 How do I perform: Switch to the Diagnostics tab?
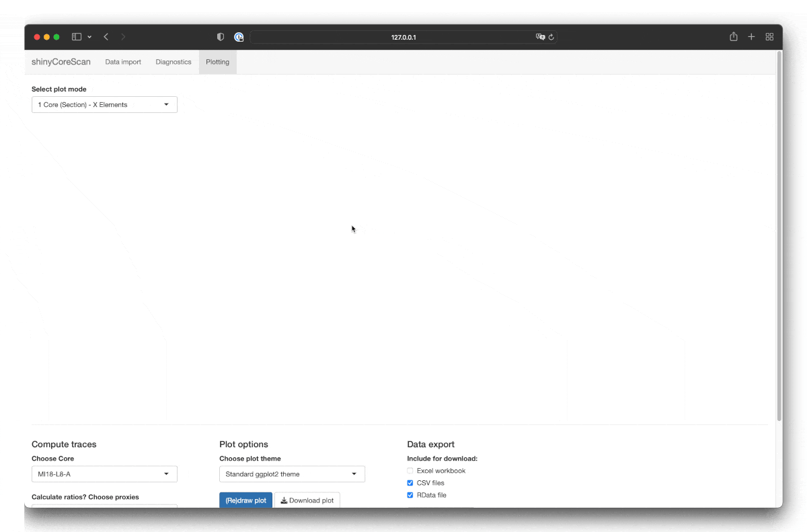[174, 62]
